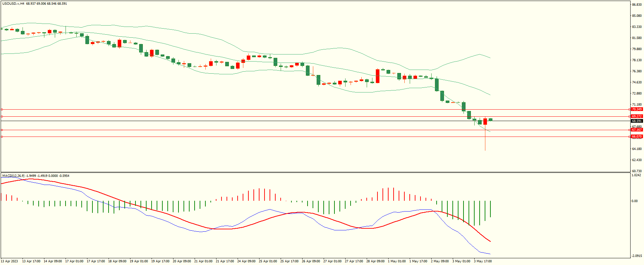Click the 78.130 price scale label
Screen dimensions: 644x265
637,60
